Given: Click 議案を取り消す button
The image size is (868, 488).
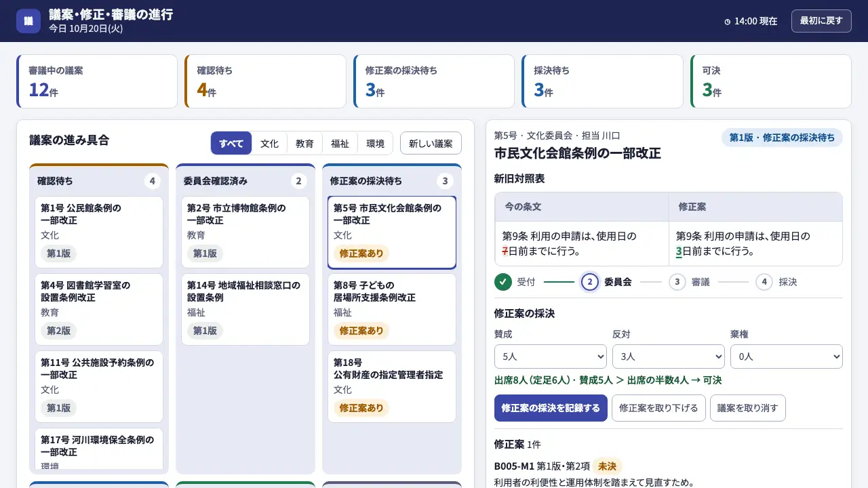Looking at the screenshot, I should point(748,408).
